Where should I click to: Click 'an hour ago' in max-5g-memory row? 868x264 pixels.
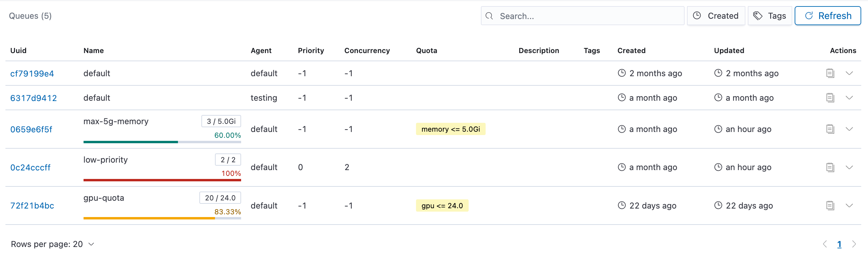pyautogui.click(x=748, y=129)
